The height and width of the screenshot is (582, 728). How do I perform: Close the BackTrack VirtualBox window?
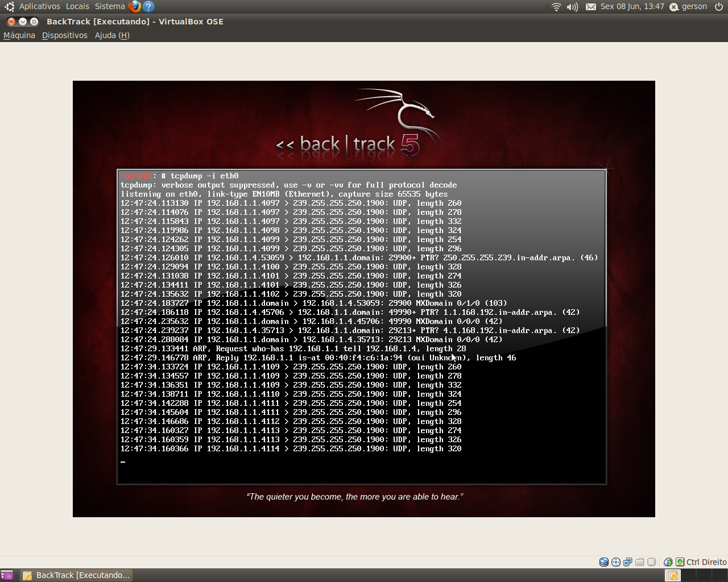pyautogui.click(x=11, y=22)
